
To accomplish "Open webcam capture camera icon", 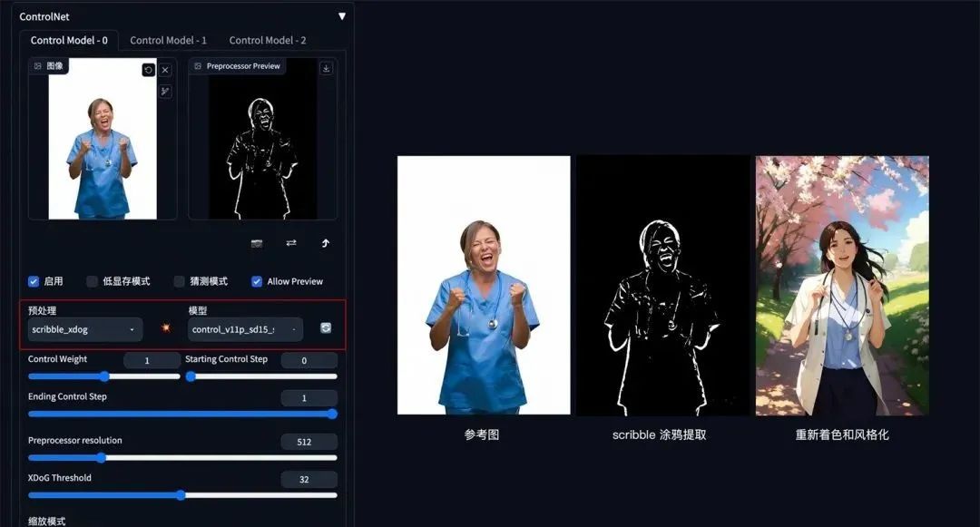I will point(257,243).
